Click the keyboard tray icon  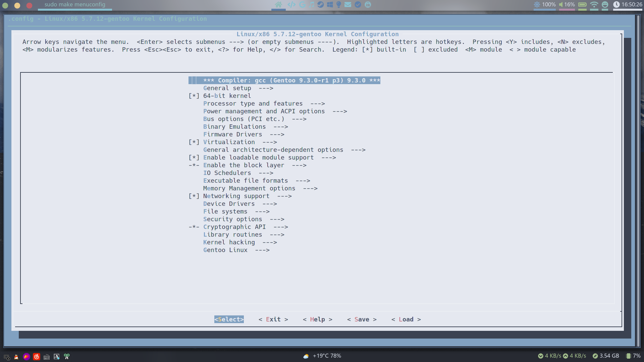click(47, 357)
